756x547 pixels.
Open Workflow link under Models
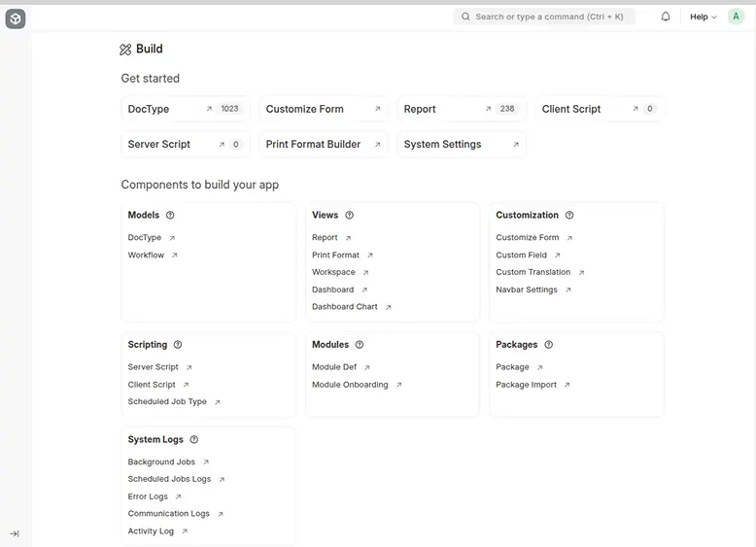click(146, 255)
